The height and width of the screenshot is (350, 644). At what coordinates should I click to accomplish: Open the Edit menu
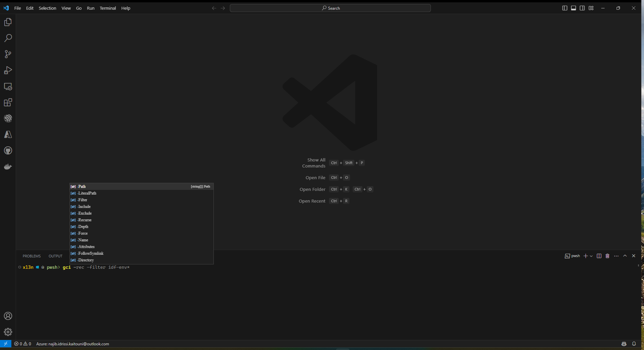[30, 8]
